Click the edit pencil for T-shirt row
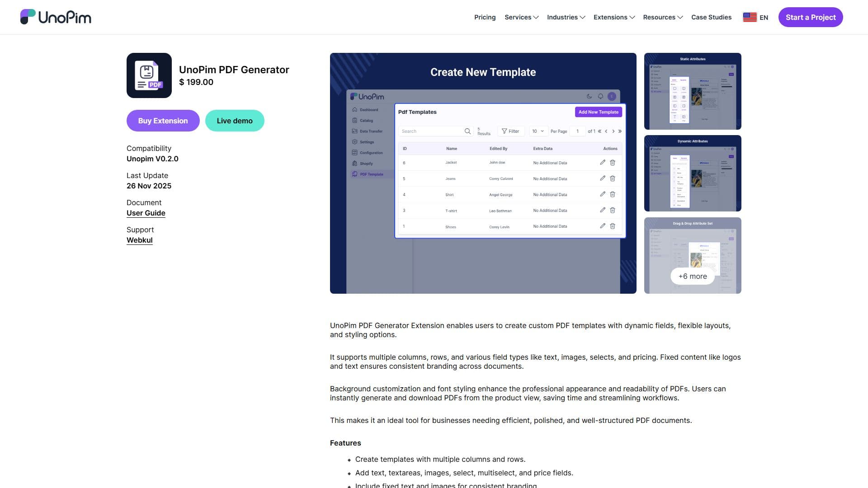Image resolution: width=868 pixels, height=488 pixels. pyautogui.click(x=602, y=210)
